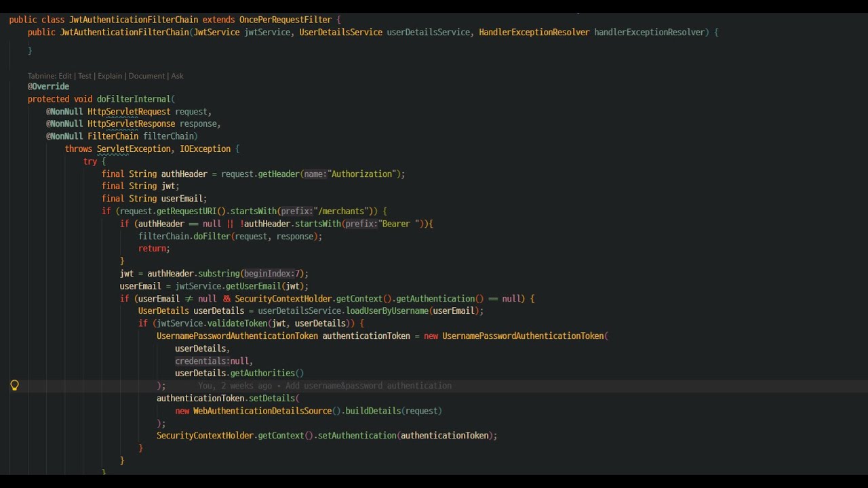Click Tabnine Document code lens link
Image resolution: width=868 pixels, height=488 pixels.
(x=146, y=76)
